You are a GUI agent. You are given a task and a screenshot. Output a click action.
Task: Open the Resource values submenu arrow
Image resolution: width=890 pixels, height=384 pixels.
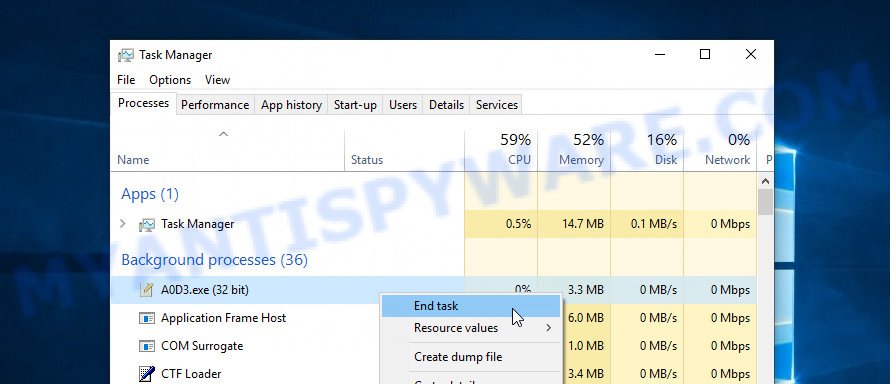coord(548,328)
